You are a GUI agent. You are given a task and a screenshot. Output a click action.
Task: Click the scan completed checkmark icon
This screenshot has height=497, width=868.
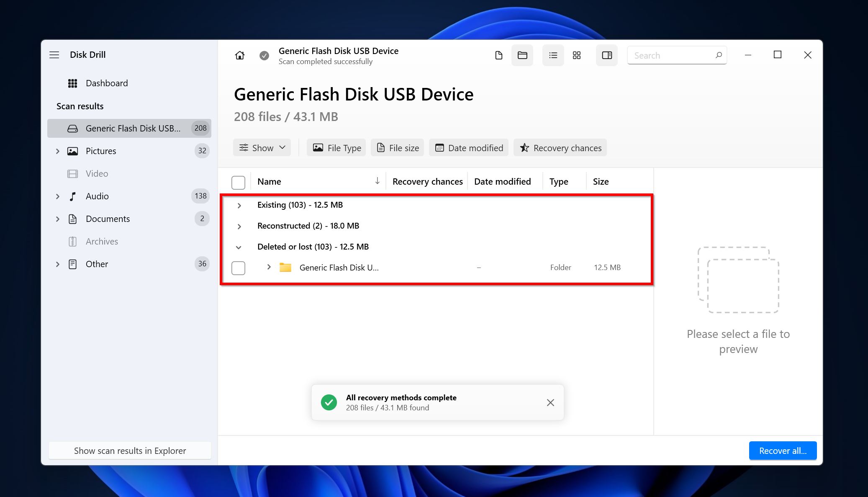(265, 55)
